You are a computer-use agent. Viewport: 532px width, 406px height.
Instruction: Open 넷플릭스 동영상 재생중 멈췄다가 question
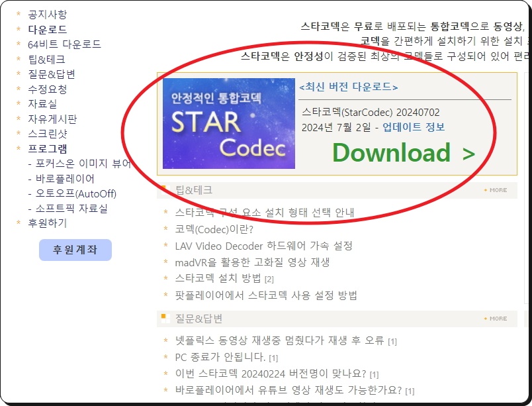pyautogui.click(x=280, y=340)
